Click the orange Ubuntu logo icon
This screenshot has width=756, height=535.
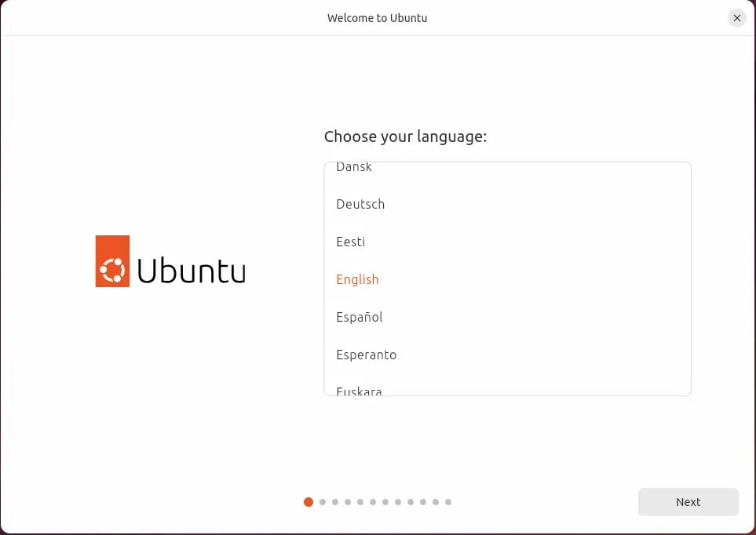[112, 261]
